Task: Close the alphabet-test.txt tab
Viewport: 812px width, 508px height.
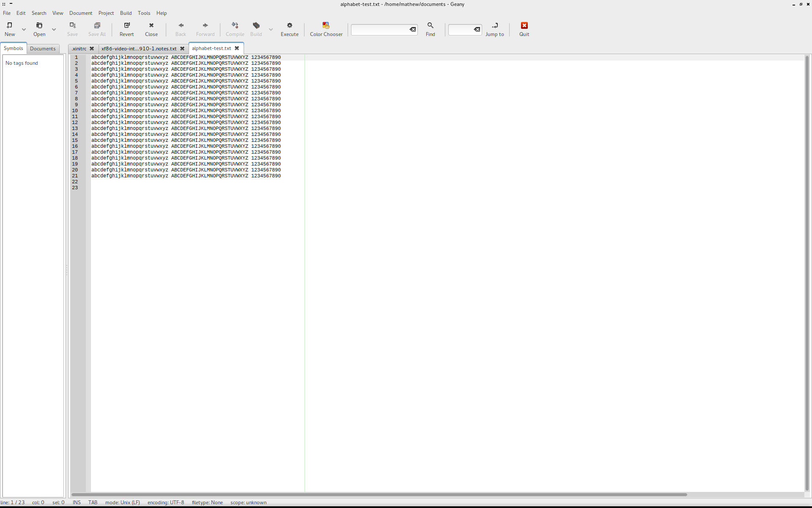Action: point(237,48)
